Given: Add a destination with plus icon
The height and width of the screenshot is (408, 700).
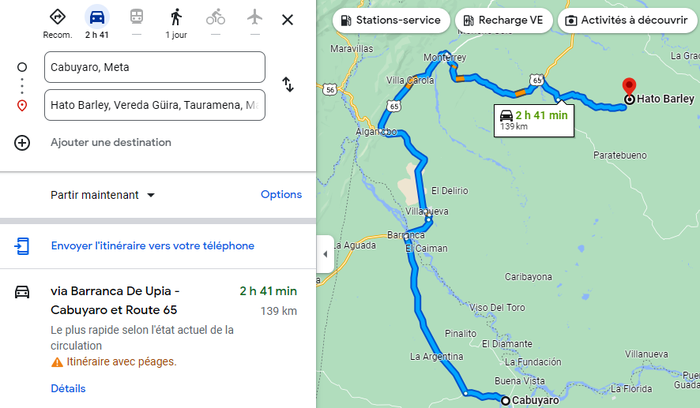Looking at the screenshot, I should (22, 142).
